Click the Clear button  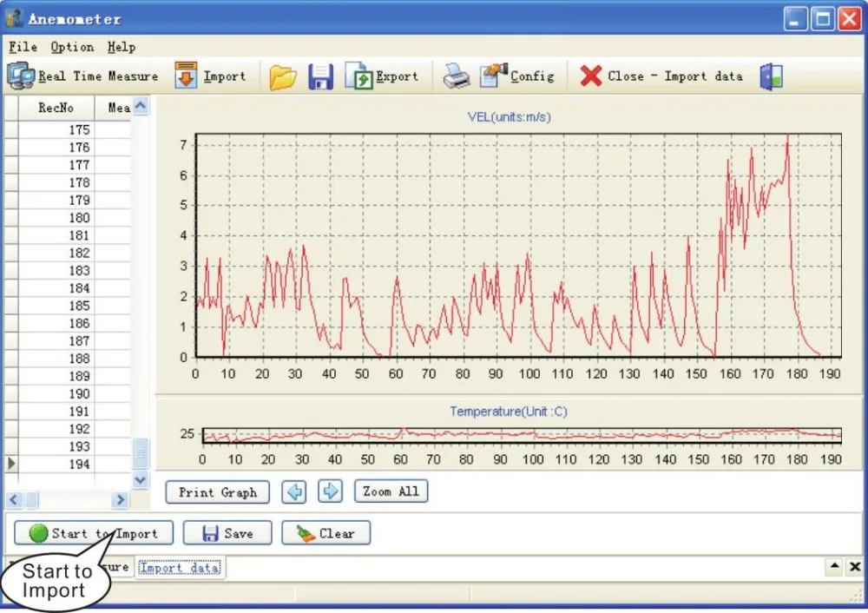tap(325, 533)
